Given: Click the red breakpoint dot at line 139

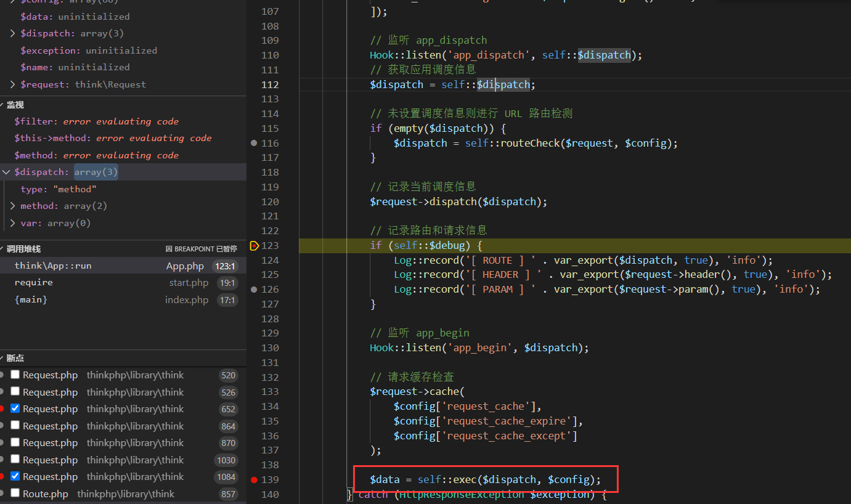Looking at the screenshot, I should (254, 479).
